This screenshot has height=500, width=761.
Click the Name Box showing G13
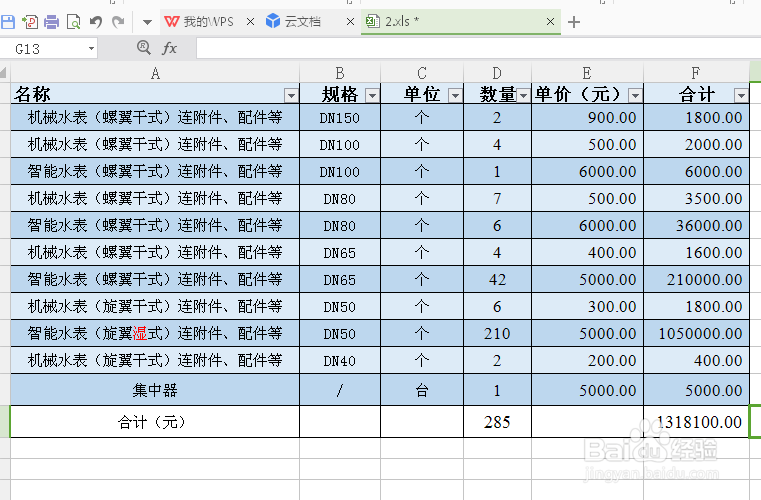coord(44,49)
